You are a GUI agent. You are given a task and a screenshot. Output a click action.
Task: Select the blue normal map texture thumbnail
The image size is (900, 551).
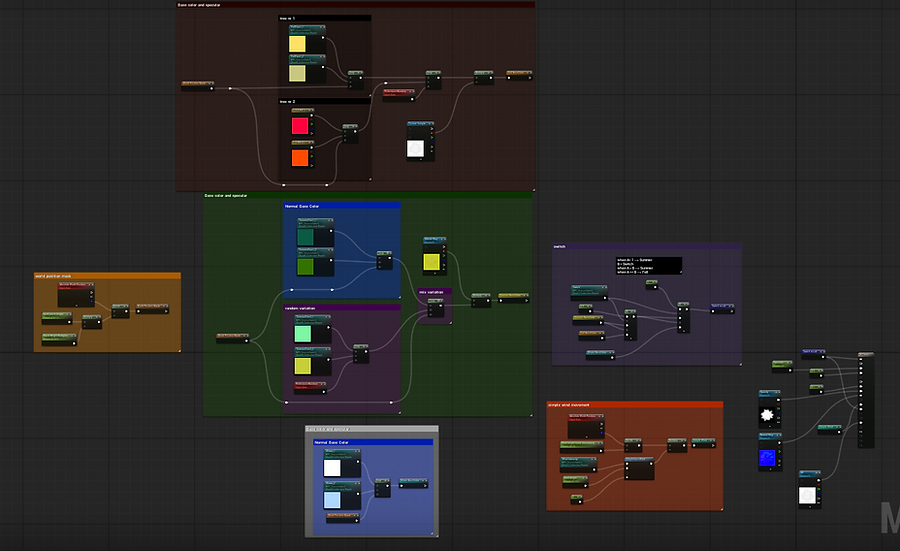[x=767, y=458]
